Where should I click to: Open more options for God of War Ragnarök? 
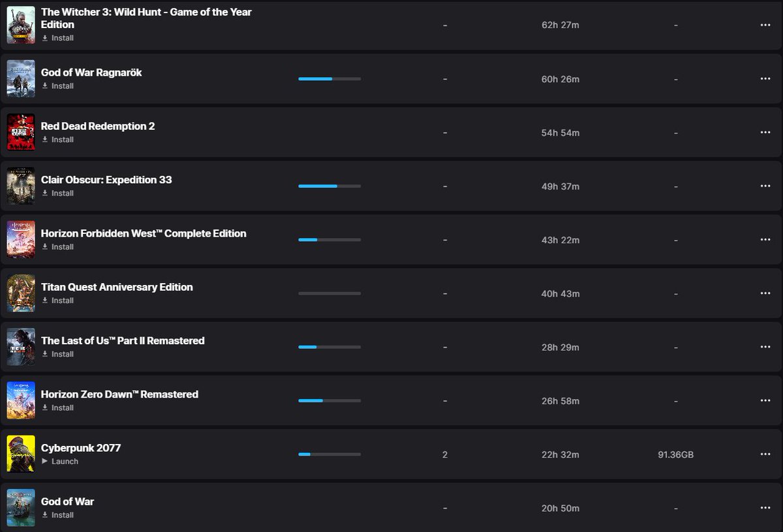point(765,79)
